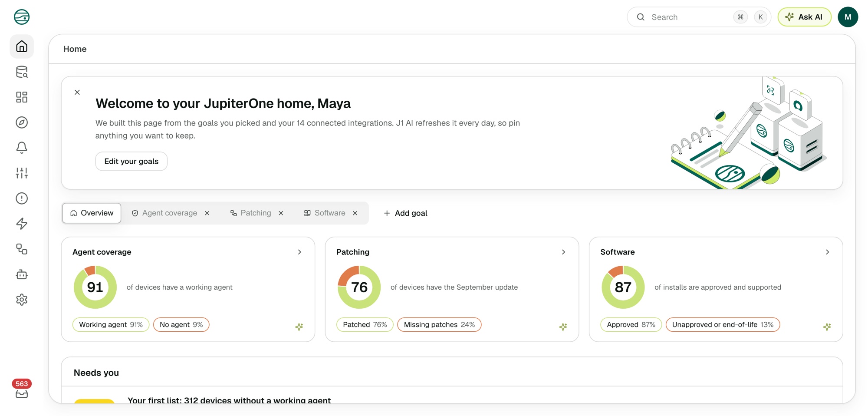This screenshot has height=416, width=868.
Task: Dismiss the welcome banner
Action: (77, 92)
